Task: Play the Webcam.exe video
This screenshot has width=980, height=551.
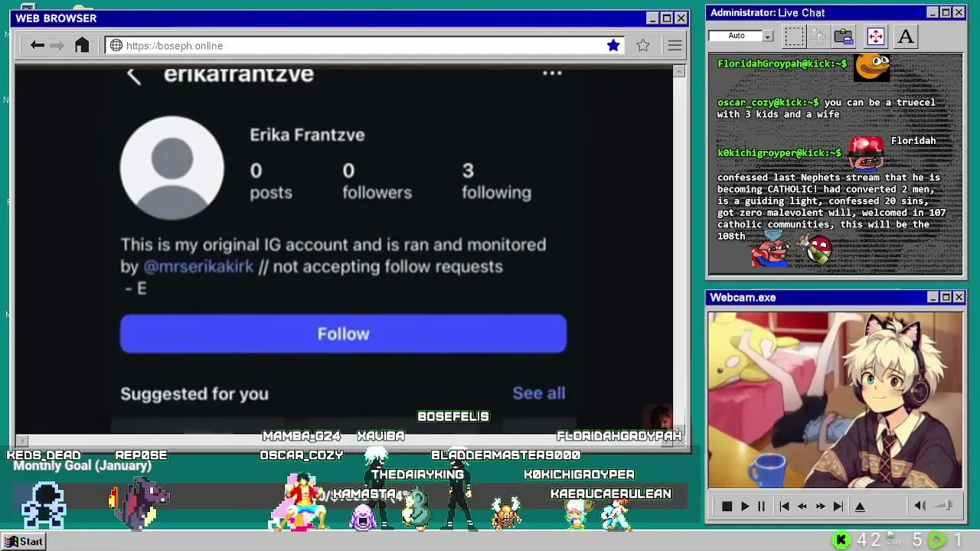Action: pyautogui.click(x=745, y=506)
